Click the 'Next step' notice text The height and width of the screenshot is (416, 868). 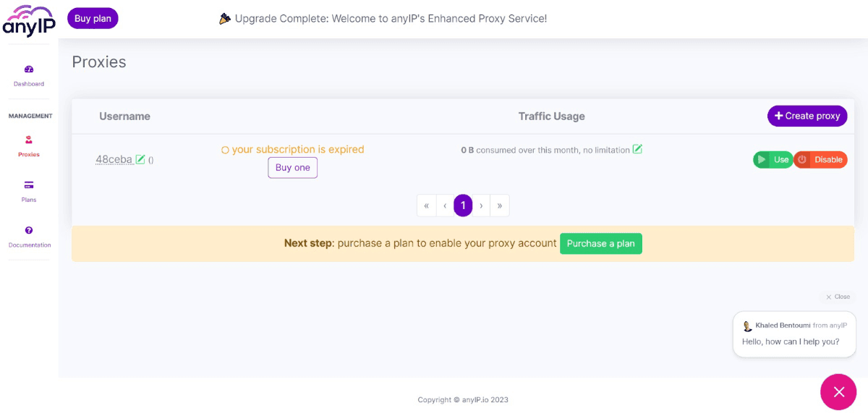(420, 244)
